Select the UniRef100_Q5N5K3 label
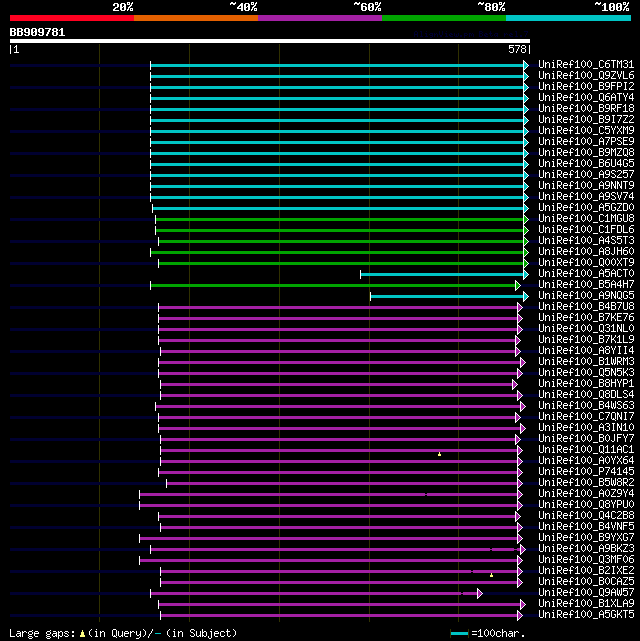 [x=586, y=372]
